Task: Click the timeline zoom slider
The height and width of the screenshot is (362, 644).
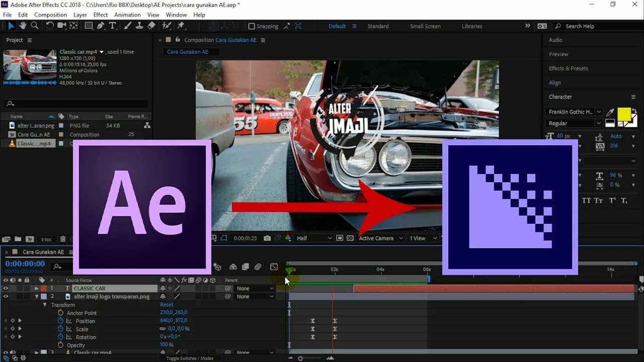Action: coord(310,358)
